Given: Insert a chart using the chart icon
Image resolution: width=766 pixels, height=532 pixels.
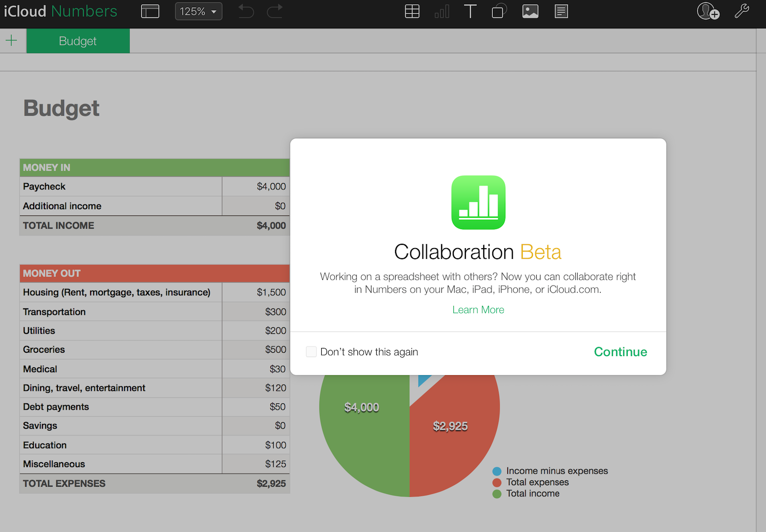Looking at the screenshot, I should tap(442, 11).
